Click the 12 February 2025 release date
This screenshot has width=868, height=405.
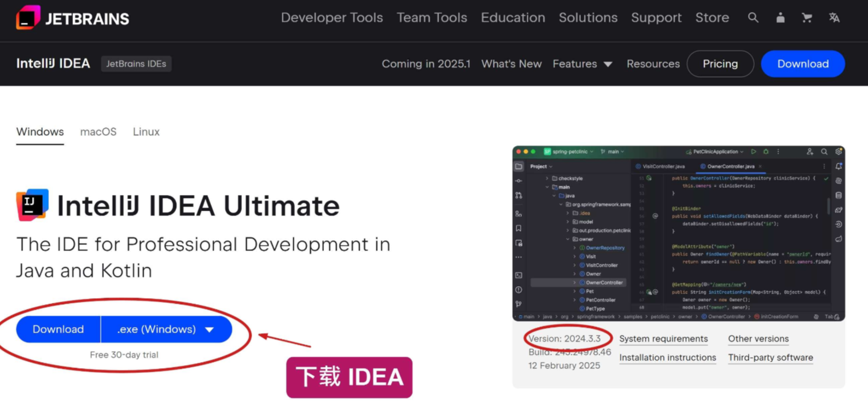tap(565, 365)
